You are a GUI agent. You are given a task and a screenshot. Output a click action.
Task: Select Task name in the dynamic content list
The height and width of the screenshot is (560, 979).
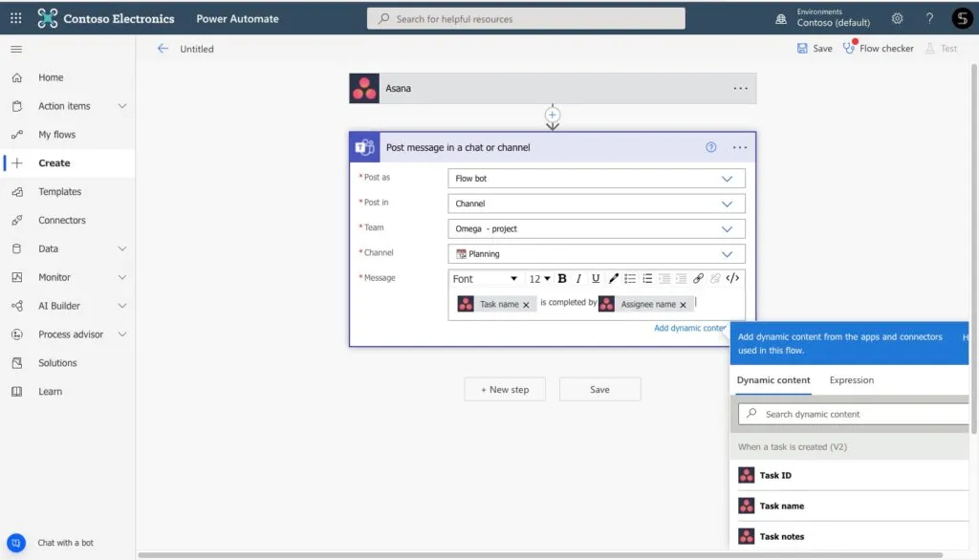click(x=849, y=506)
